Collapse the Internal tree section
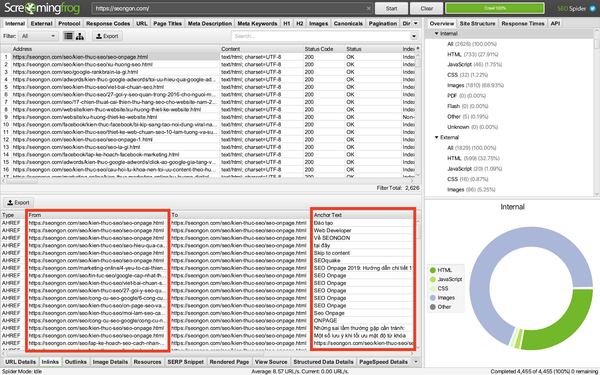This screenshot has width=600, height=375. point(436,34)
